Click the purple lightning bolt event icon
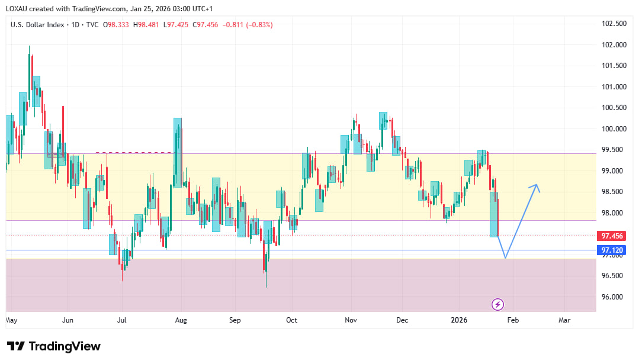The height and width of the screenshot is (364, 639). coord(498,304)
